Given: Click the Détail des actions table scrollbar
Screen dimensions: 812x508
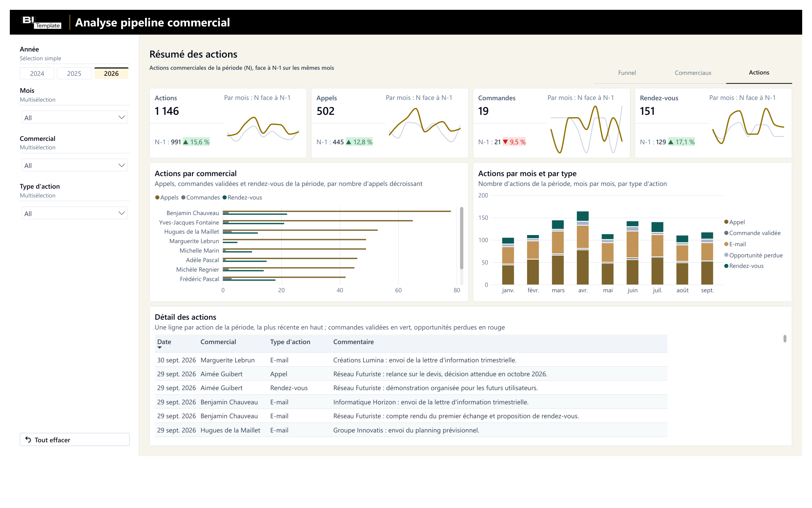Looking at the screenshot, I should (785, 339).
